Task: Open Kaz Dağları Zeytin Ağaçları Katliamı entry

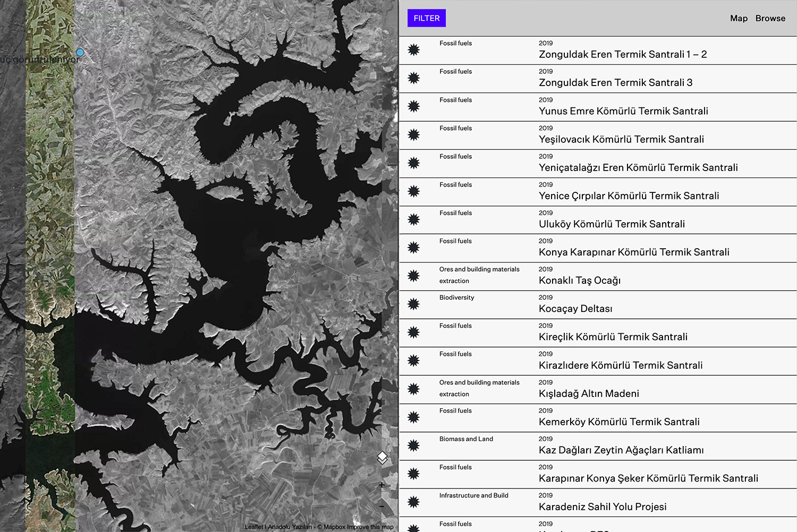Action: (621, 450)
